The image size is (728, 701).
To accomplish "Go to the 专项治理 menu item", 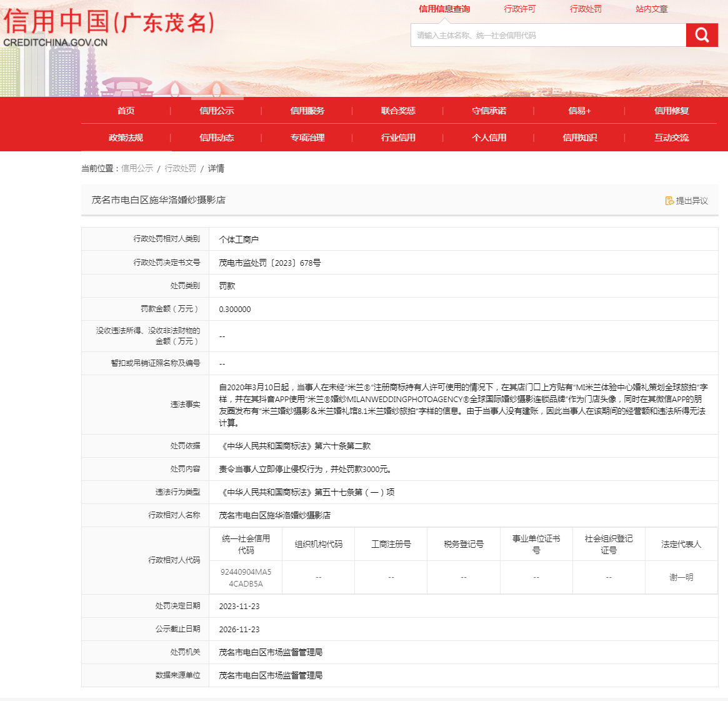I will (x=307, y=138).
